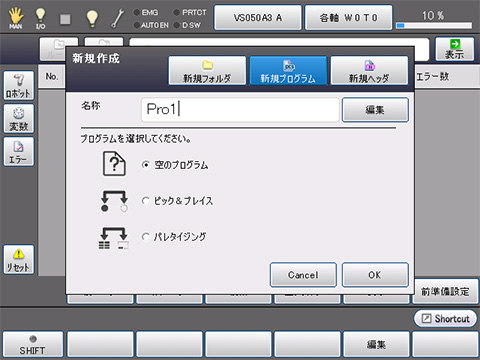Open the ロボット robot sidebar button
This screenshot has width=480, height=360.
click(19, 85)
